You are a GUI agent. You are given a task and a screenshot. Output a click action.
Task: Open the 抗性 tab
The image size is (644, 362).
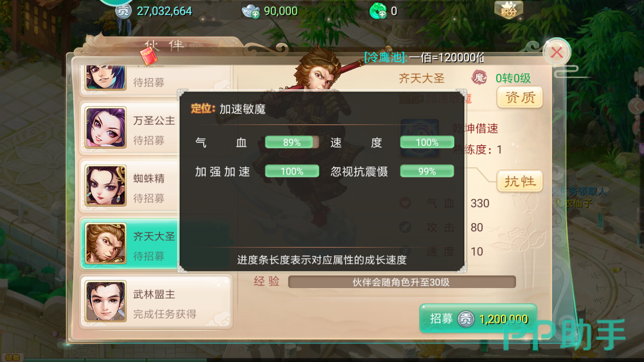tap(520, 181)
